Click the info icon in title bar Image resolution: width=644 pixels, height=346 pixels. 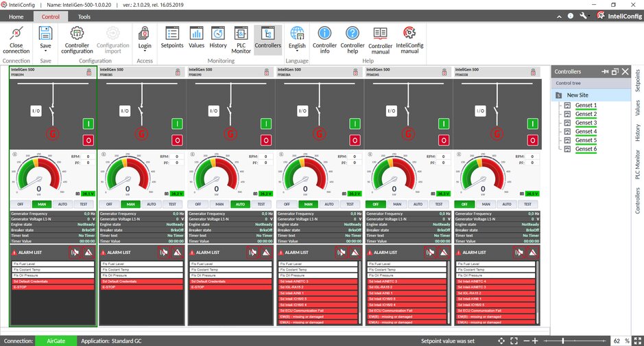(571, 16)
